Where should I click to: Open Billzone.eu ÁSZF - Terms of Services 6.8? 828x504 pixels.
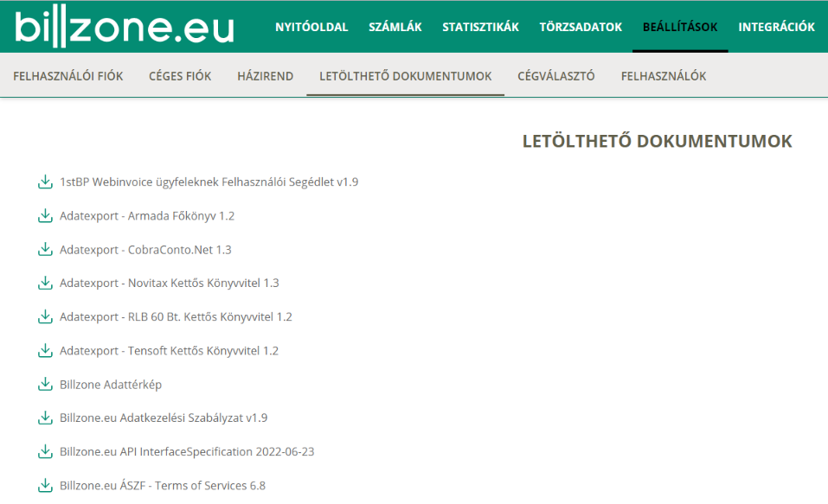tap(163, 486)
